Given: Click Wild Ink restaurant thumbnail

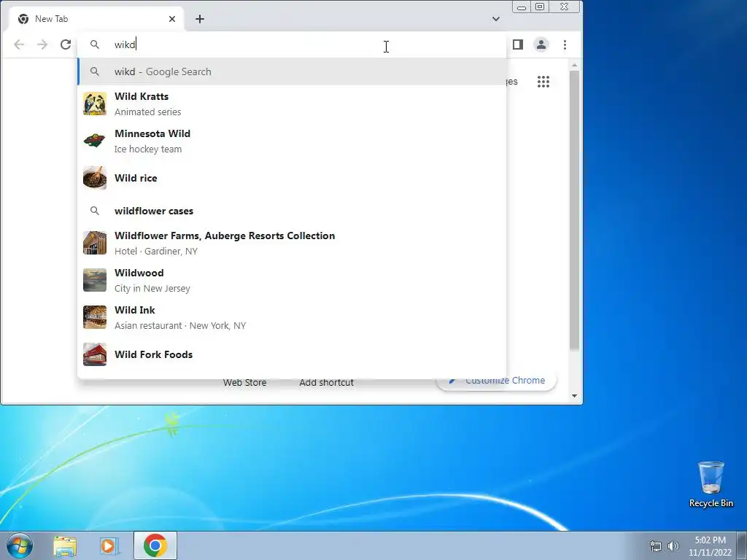Looking at the screenshot, I should (x=95, y=318).
